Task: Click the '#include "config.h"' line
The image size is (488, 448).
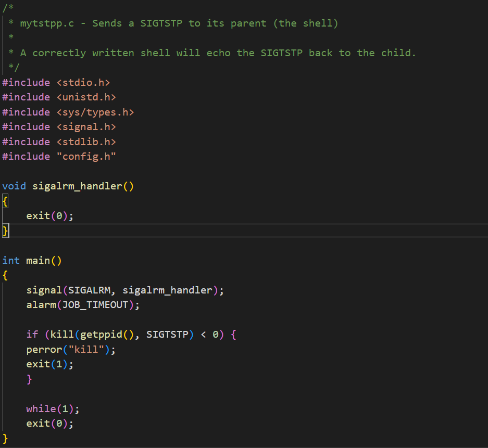Action: pos(59,157)
